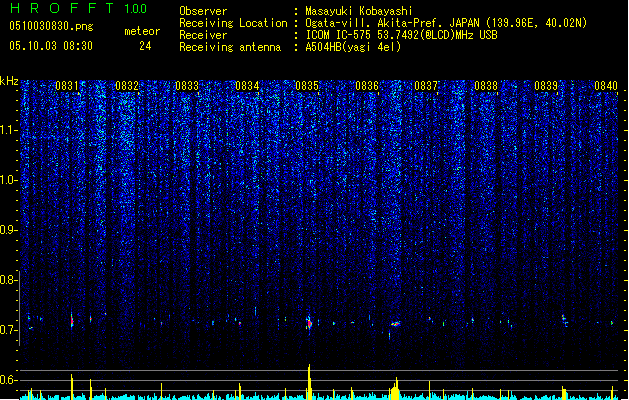Click the 0.7 frequency axis label
The width and height of the screenshot is (629, 400).
point(8,330)
